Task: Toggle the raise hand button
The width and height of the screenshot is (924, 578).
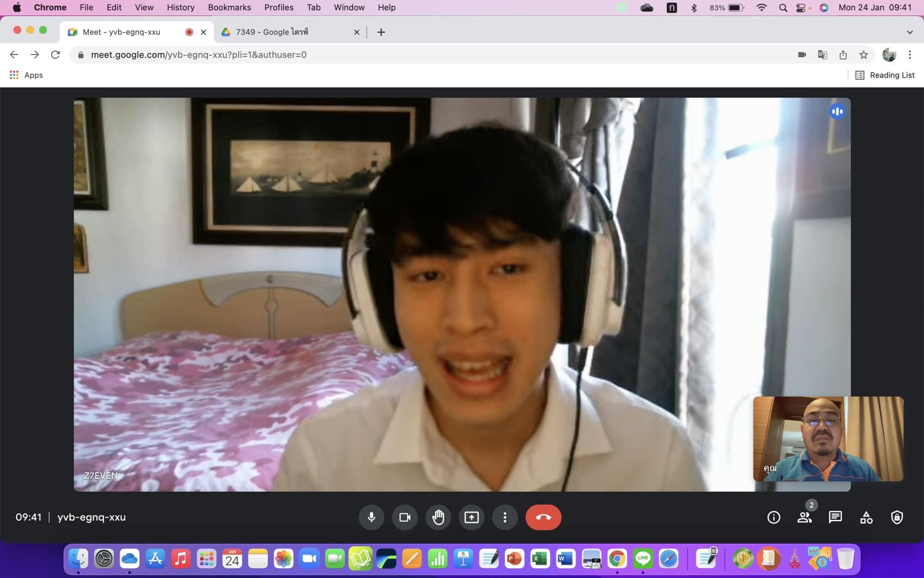Action: pyautogui.click(x=438, y=517)
